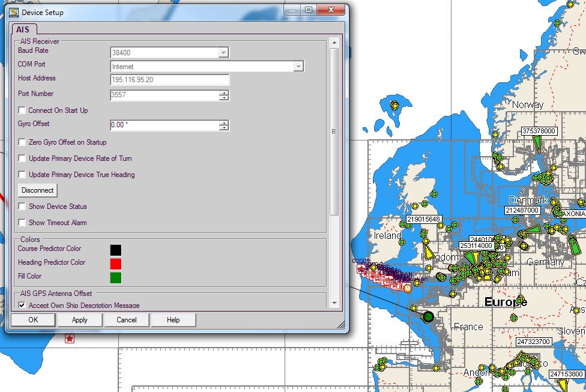Viewport: 586px width, 392px height.
Task: Increase the Gyro Offset spinner value
Action: coord(224,123)
